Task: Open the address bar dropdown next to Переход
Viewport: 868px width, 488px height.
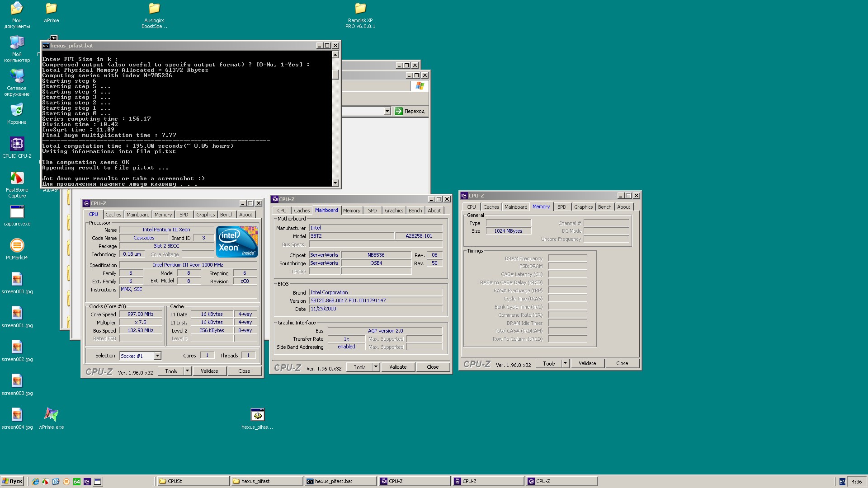Action: point(387,111)
